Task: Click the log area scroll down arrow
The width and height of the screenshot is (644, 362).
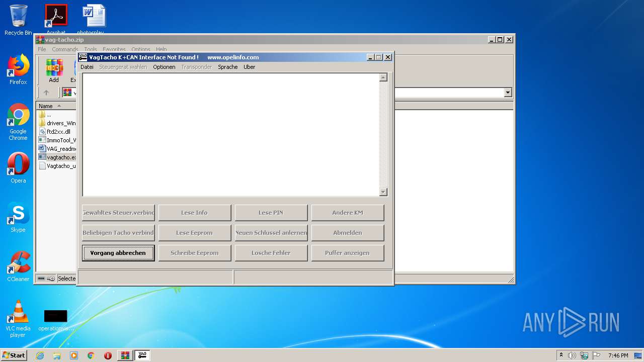Action: [x=383, y=192]
